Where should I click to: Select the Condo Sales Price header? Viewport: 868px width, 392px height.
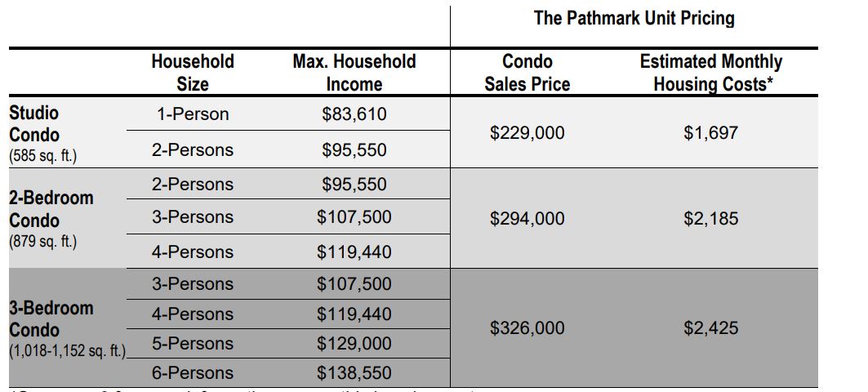coord(527,73)
